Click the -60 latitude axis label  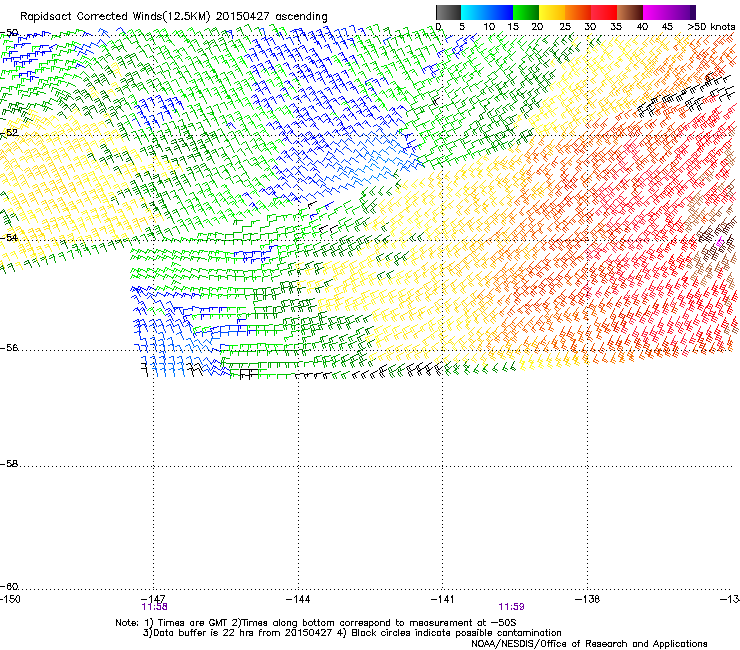9,587
